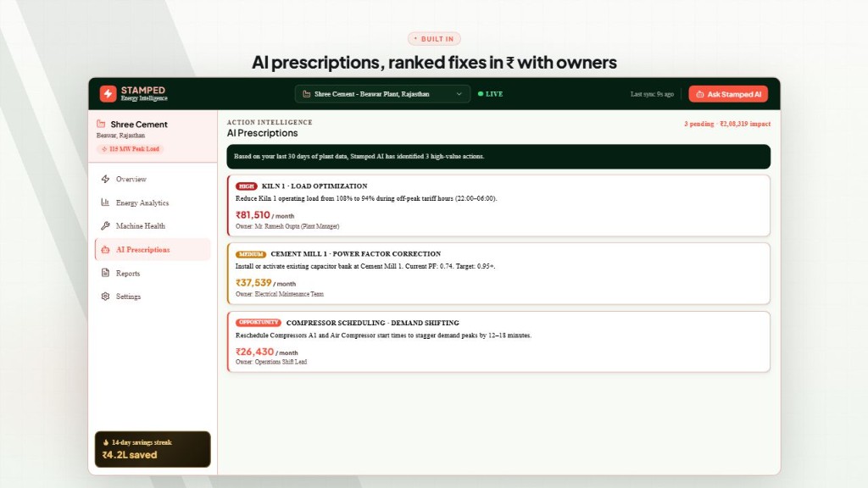Click the green LIVE status indicator

(491, 94)
